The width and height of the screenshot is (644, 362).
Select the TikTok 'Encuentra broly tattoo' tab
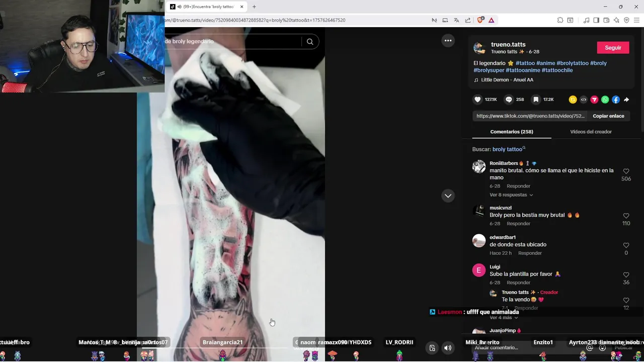(x=206, y=7)
